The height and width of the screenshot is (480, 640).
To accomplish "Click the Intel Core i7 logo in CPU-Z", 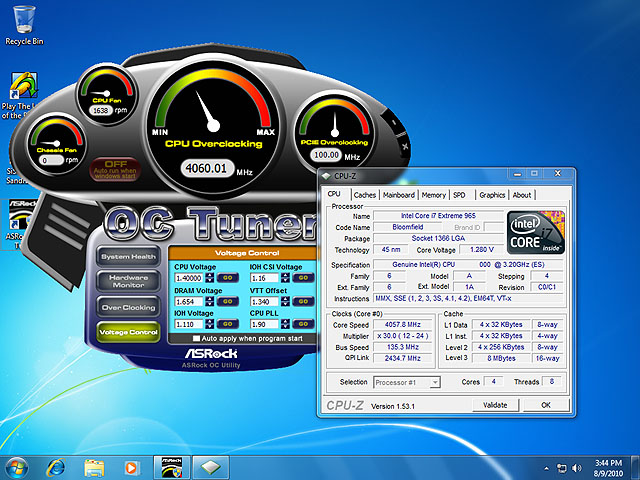I will [x=536, y=232].
